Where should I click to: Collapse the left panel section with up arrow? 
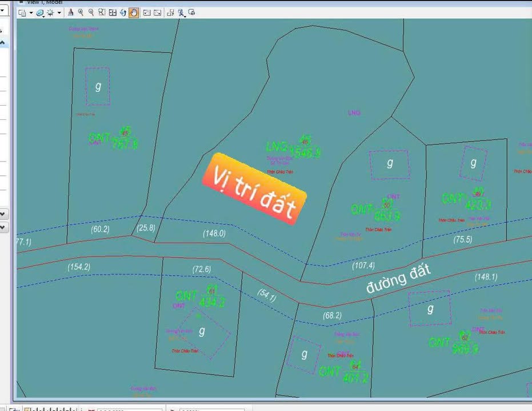click(2, 43)
